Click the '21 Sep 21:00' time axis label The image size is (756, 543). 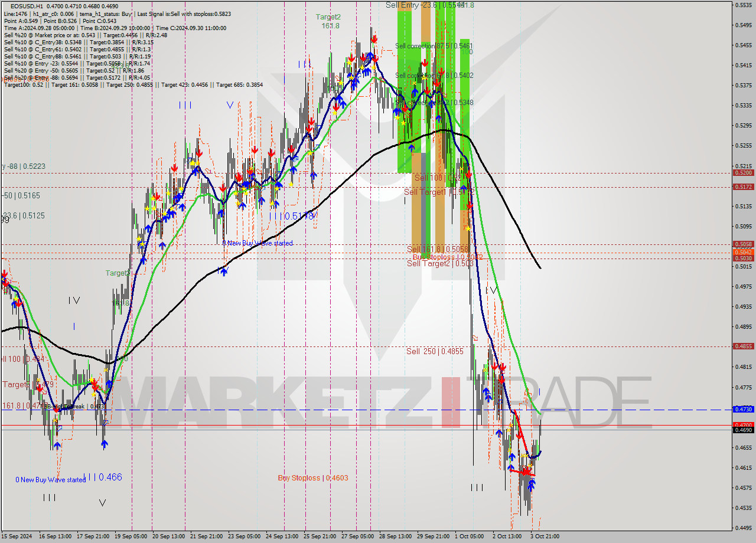pos(207,537)
